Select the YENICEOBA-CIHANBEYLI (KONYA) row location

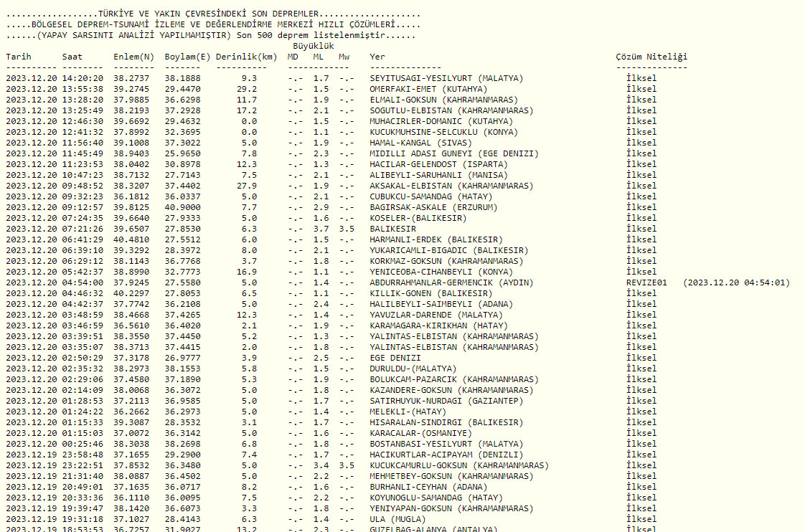point(441,272)
